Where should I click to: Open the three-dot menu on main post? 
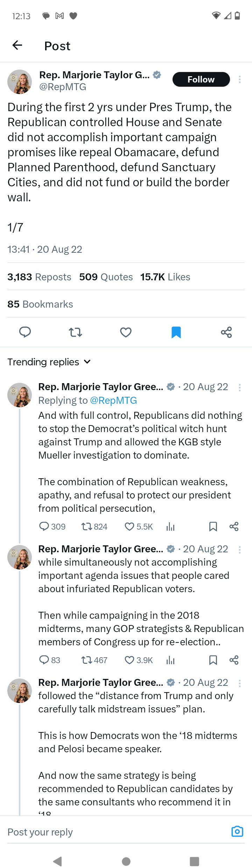240,79
